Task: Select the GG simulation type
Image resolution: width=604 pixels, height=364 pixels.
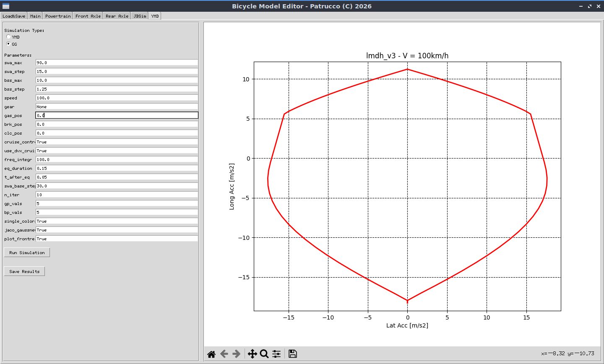Action: tap(8, 44)
